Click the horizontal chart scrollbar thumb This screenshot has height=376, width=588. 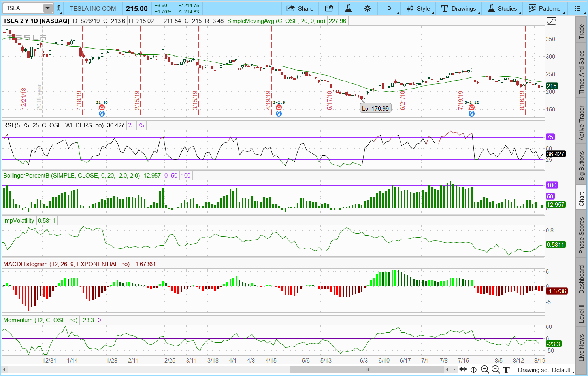[x=367, y=370]
